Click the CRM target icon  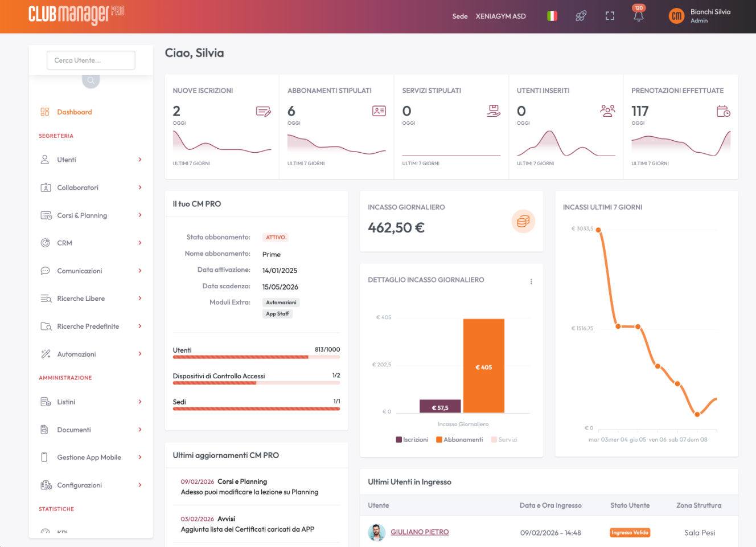point(46,243)
